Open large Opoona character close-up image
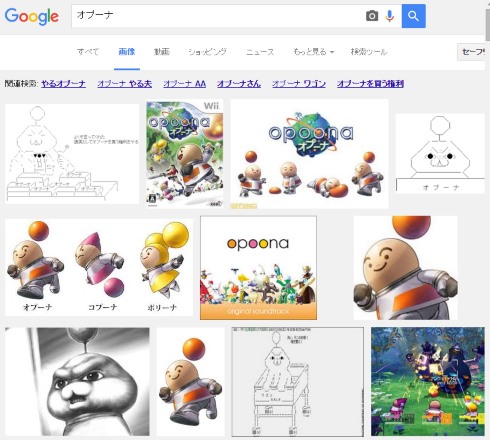Image resolution: width=490 pixels, height=440 pixels. pos(405,268)
